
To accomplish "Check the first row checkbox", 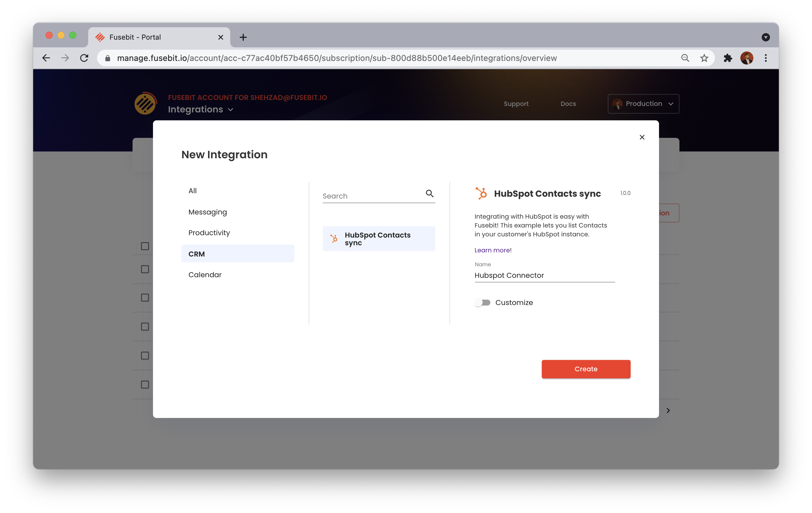I will pyautogui.click(x=145, y=246).
